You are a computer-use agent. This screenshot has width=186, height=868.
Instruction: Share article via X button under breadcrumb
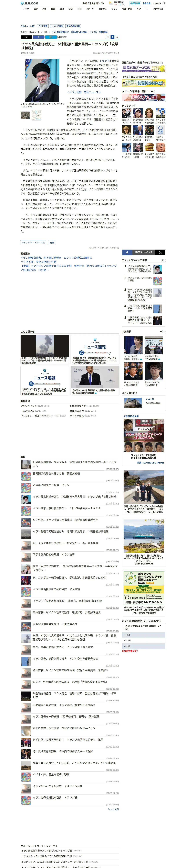pos(26,37)
